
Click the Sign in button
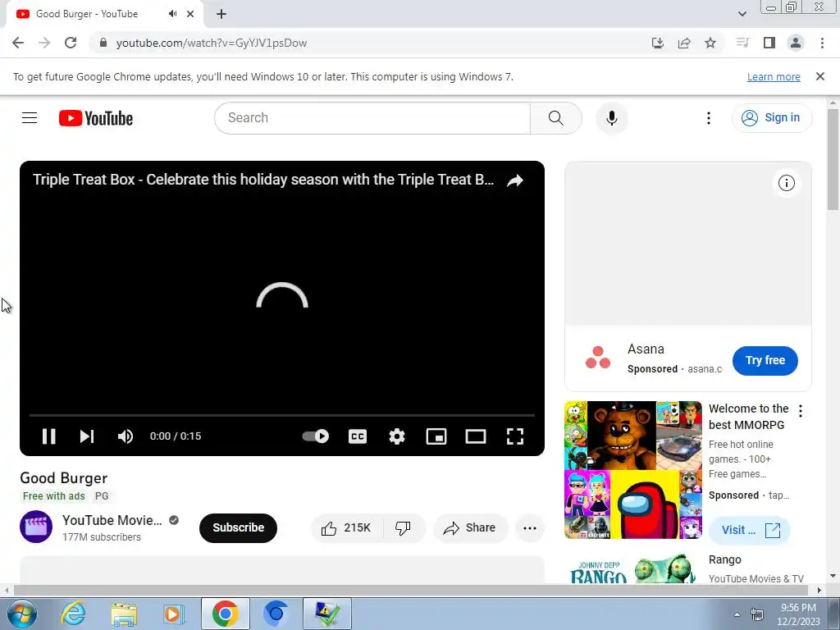coord(771,118)
